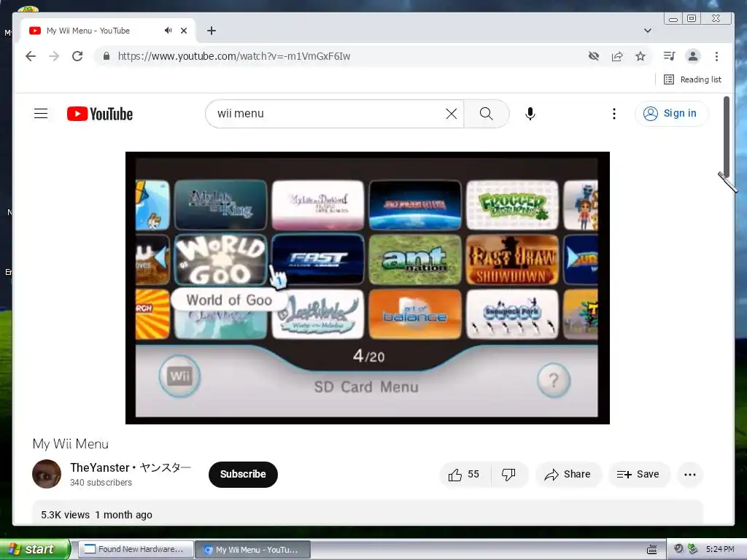Expand the description with 5.3K views
The height and width of the screenshot is (560, 747).
(368, 513)
